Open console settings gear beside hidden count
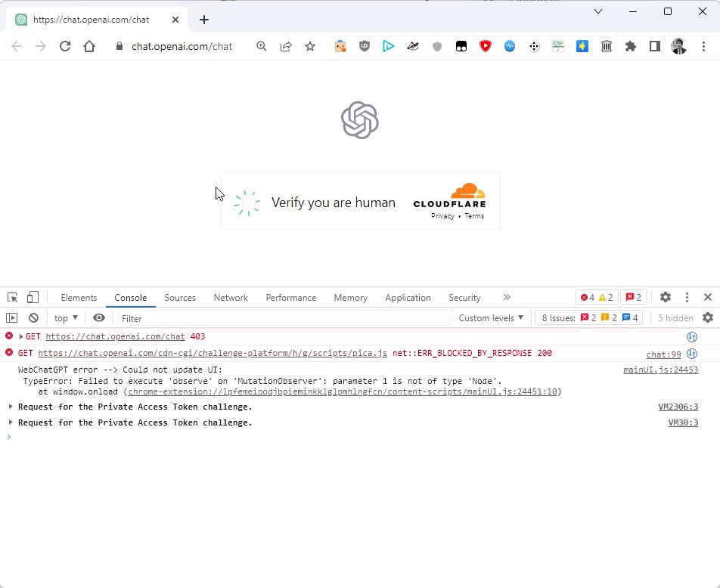This screenshot has width=720, height=588. click(708, 317)
